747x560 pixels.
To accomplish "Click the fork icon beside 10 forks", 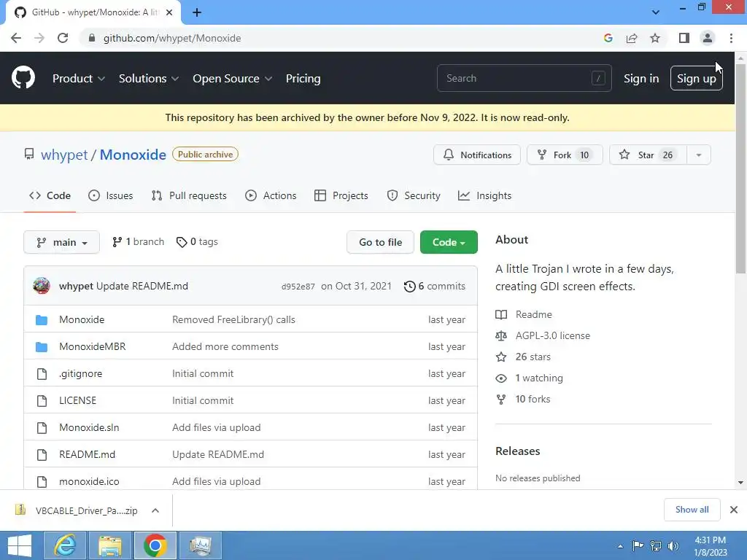I will pyautogui.click(x=501, y=399).
